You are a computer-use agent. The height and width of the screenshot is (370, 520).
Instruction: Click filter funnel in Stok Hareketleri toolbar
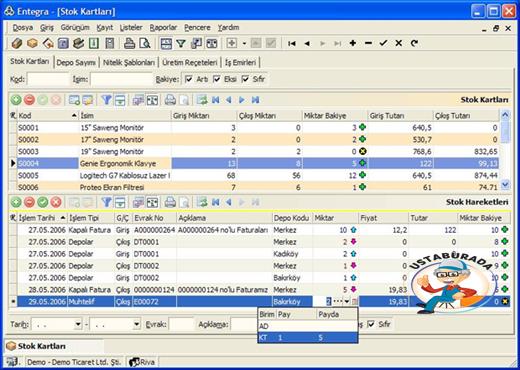pyautogui.click(x=106, y=202)
